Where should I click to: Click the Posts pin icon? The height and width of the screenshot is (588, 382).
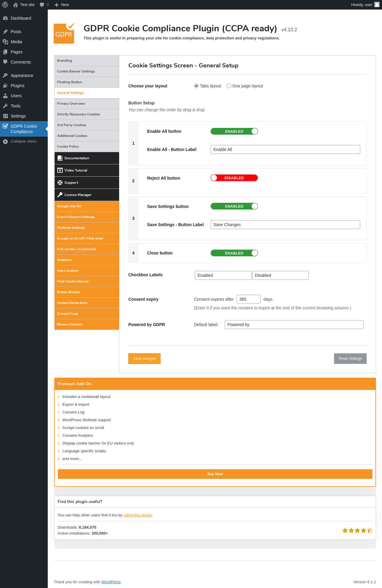5,32
